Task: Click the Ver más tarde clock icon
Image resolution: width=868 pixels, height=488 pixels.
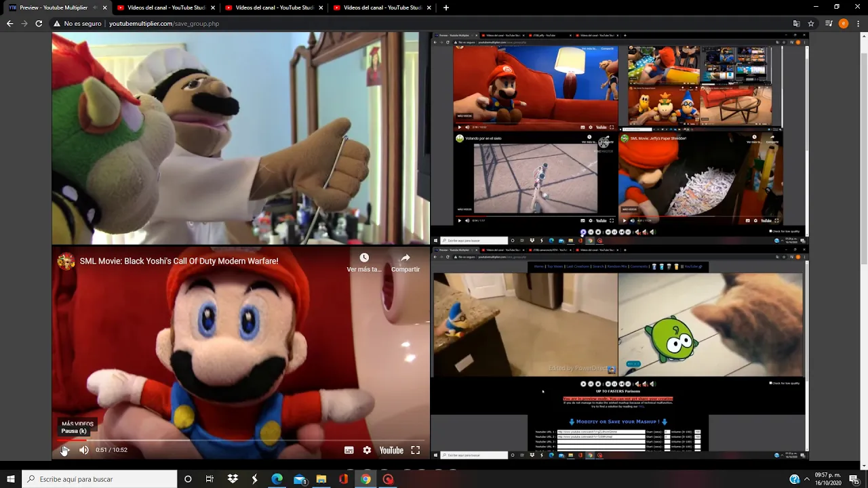Action: (x=364, y=258)
